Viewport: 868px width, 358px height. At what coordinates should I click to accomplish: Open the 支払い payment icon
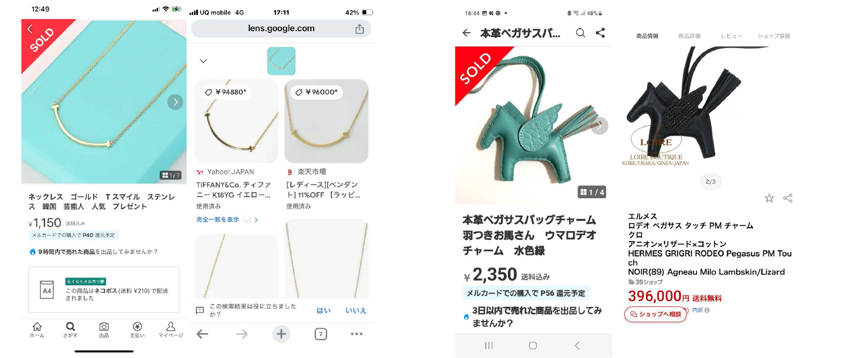pos(137,330)
